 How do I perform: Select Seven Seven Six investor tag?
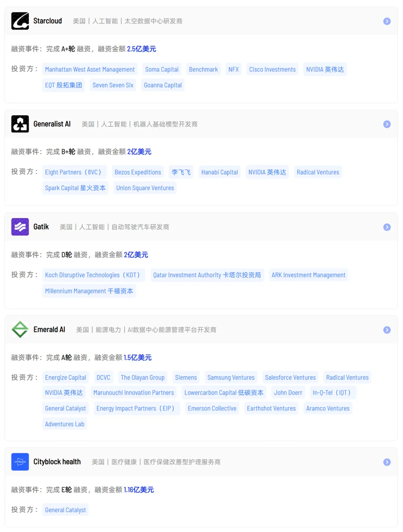[113, 85]
